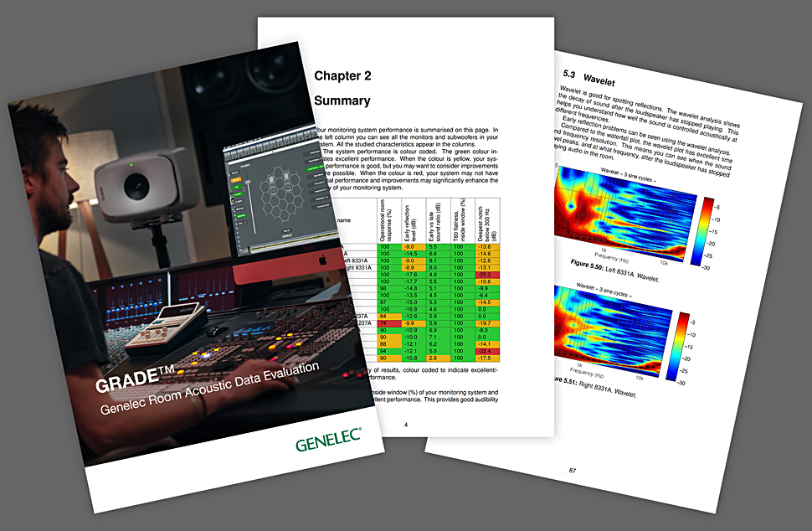Click the "-8.0" cell in the table
This screenshot has height=531, width=812.
[487, 330]
